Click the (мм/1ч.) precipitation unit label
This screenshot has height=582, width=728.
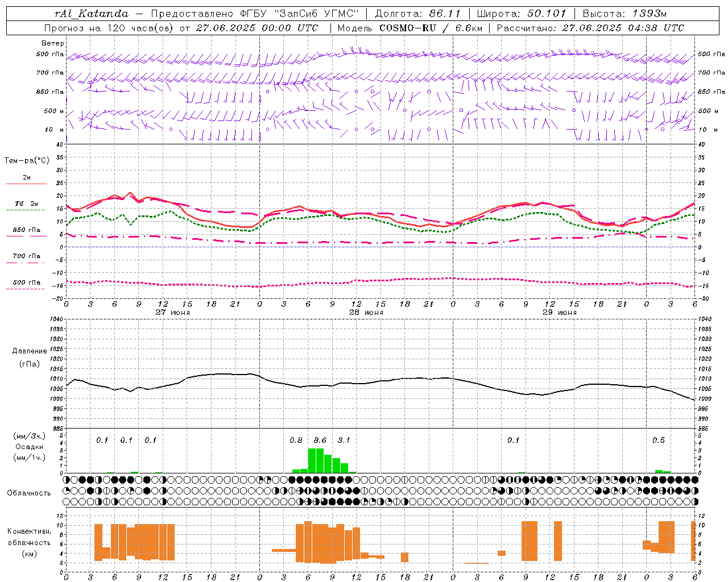[29, 458]
